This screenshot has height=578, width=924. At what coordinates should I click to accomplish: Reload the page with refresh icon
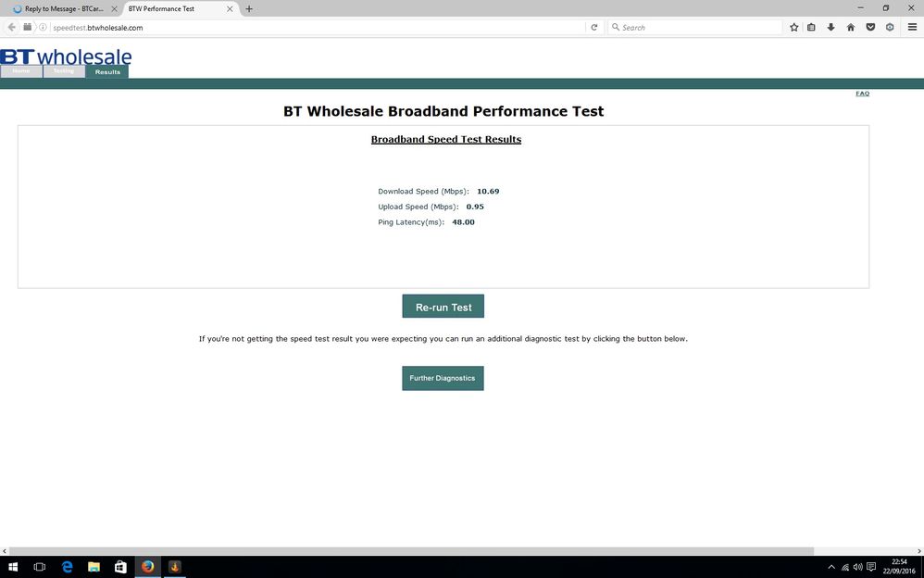594,27
